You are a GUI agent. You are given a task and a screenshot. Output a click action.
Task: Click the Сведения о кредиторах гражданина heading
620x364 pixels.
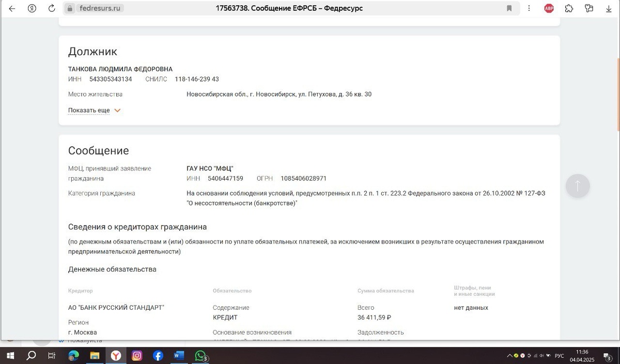point(137,227)
